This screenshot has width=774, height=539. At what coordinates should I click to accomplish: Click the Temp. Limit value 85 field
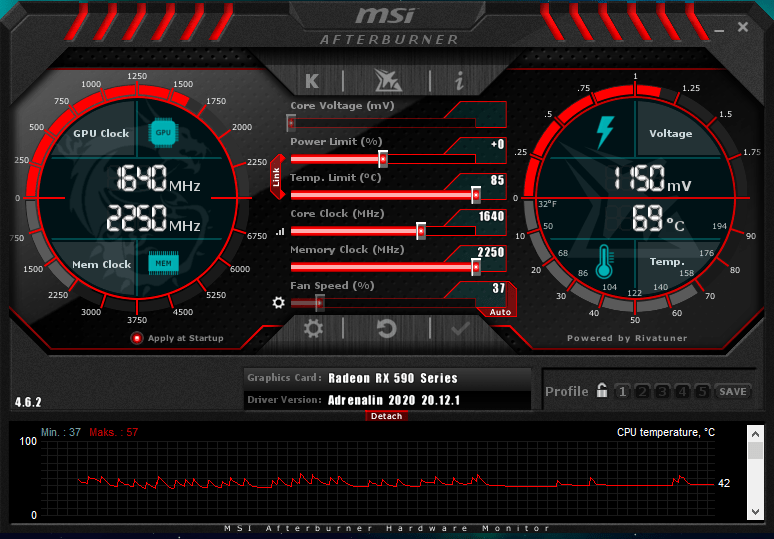click(497, 180)
